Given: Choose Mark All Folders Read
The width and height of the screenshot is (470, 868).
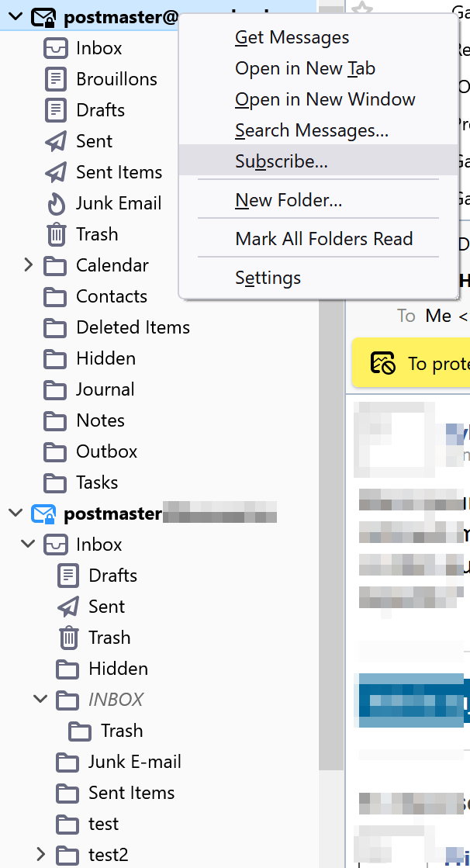Looking at the screenshot, I should click(323, 239).
